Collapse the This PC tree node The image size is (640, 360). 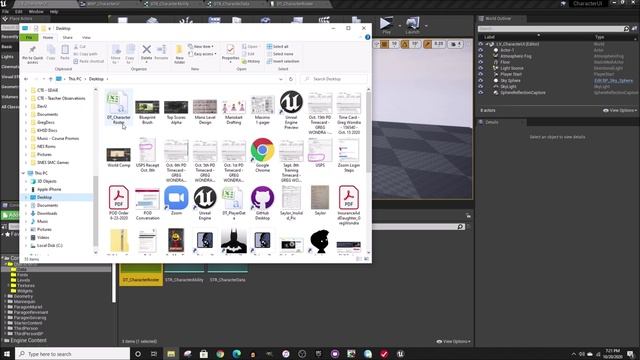(x=23, y=173)
